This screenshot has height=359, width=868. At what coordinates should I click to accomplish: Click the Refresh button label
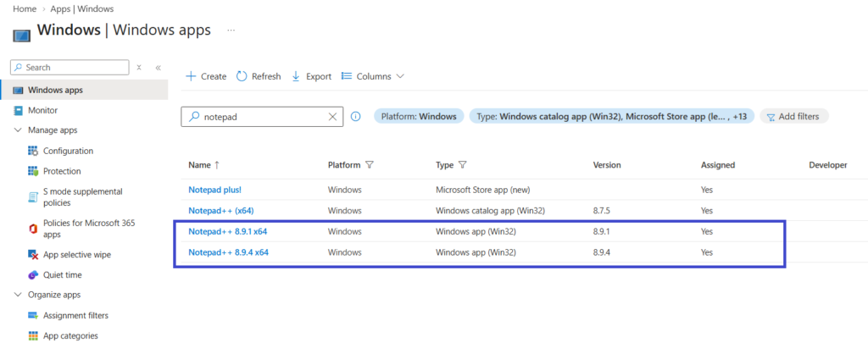click(266, 76)
